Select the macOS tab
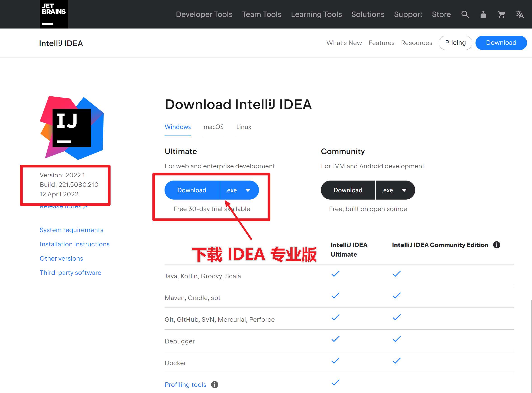Image resolution: width=532 pixels, height=393 pixels. 213,127
